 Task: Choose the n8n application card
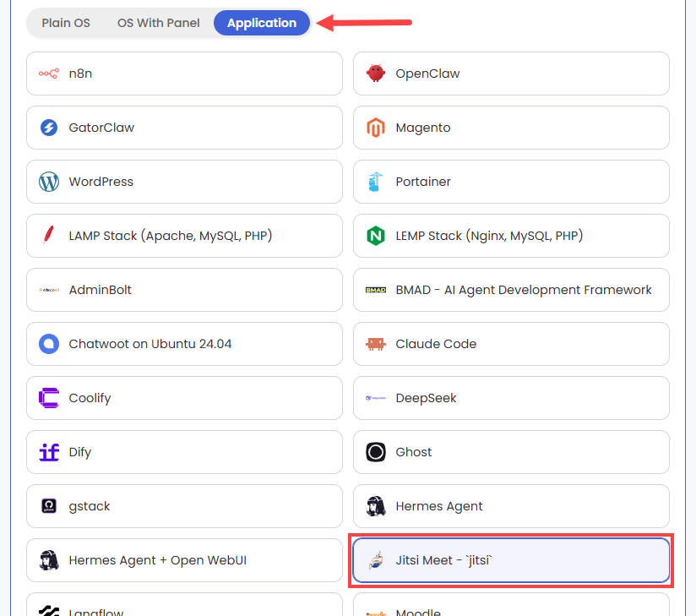(184, 74)
